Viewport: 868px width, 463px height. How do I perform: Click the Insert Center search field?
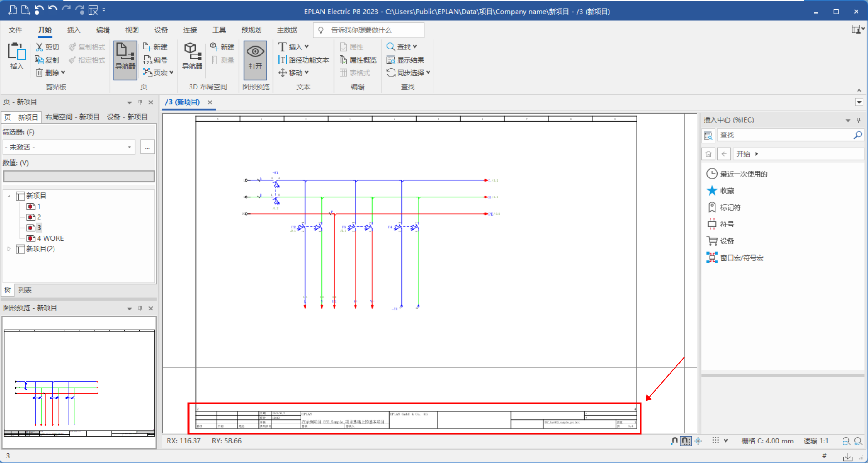785,135
